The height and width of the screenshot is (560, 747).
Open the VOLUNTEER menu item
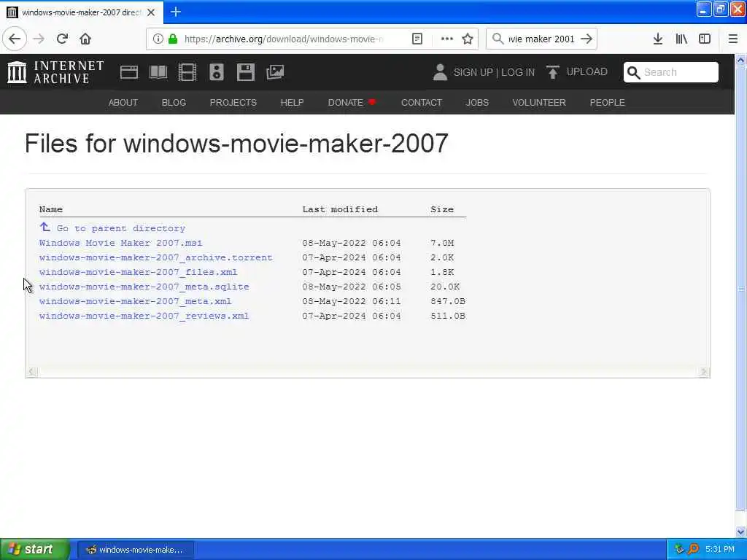click(x=539, y=102)
